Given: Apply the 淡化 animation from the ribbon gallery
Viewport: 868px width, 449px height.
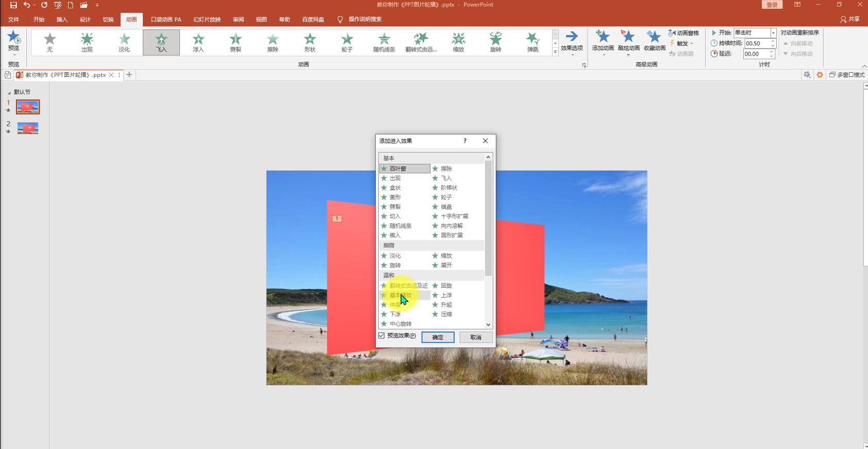Looking at the screenshot, I should click(x=124, y=42).
